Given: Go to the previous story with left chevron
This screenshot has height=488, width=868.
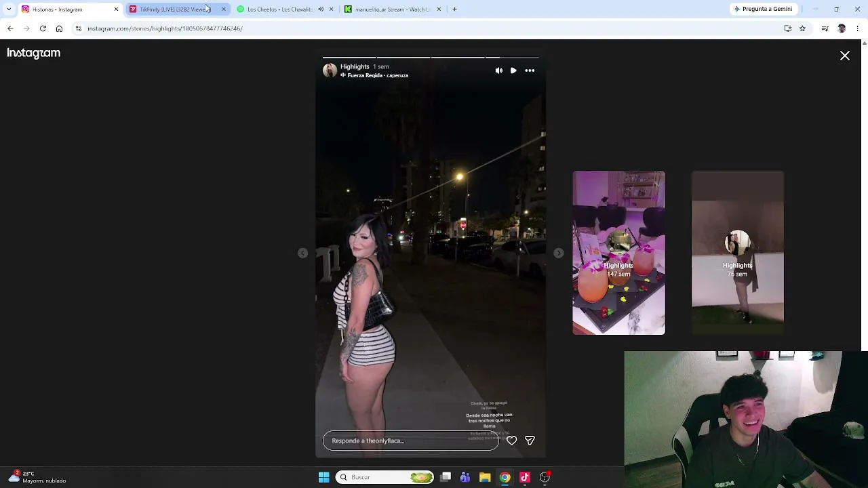Looking at the screenshot, I should (302, 253).
